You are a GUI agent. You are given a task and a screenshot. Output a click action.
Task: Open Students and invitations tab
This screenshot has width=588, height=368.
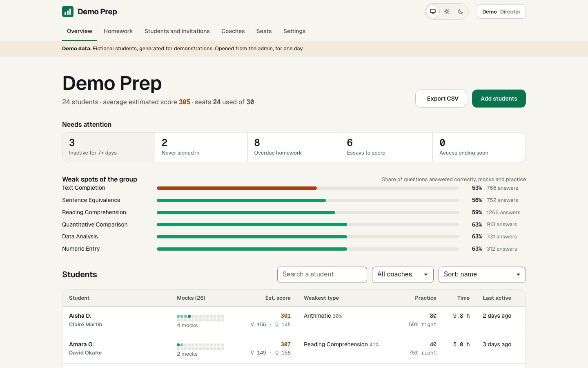click(x=177, y=31)
